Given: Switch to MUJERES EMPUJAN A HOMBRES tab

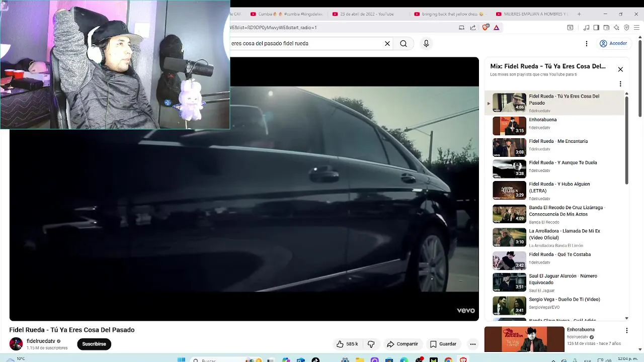Looking at the screenshot, I should click(532, 14).
